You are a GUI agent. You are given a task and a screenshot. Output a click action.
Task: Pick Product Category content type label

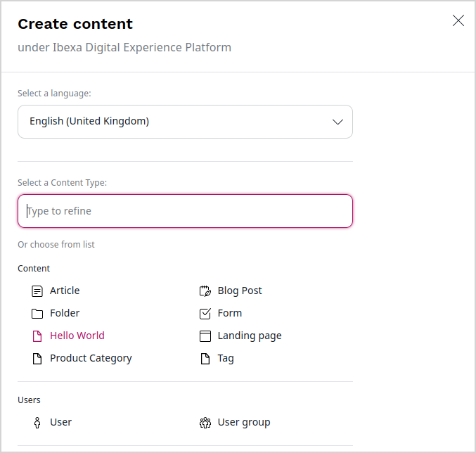91,358
